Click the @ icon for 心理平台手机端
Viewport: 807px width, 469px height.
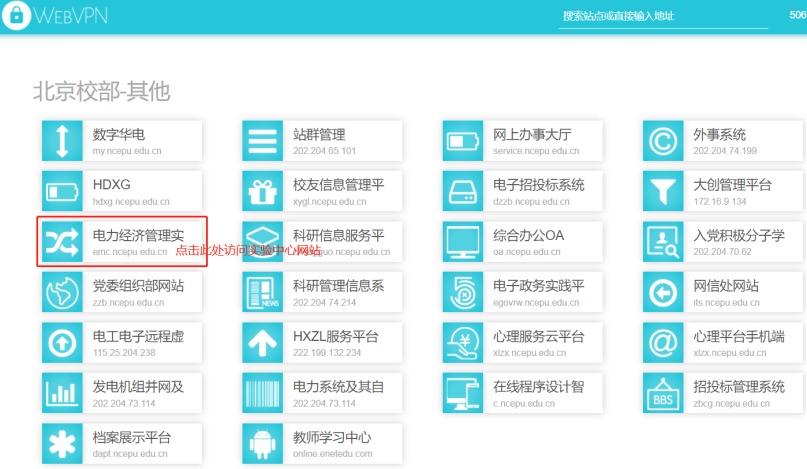click(x=662, y=343)
